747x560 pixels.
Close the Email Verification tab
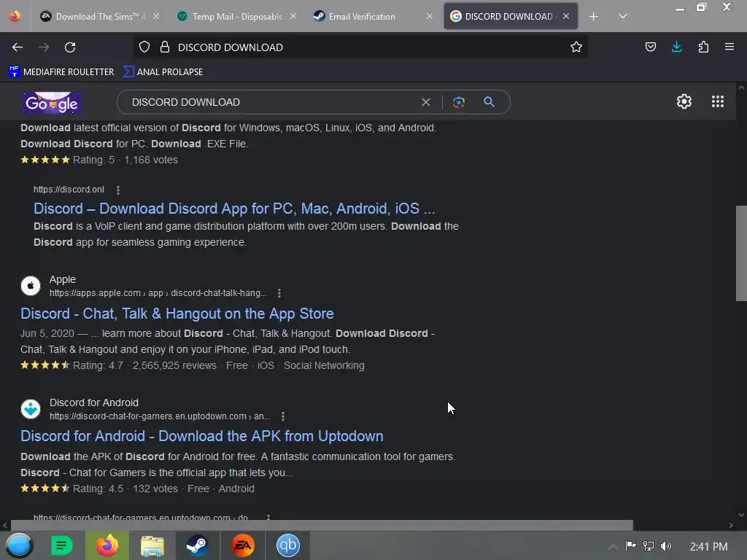pyautogui.click(x=429, y=16)
